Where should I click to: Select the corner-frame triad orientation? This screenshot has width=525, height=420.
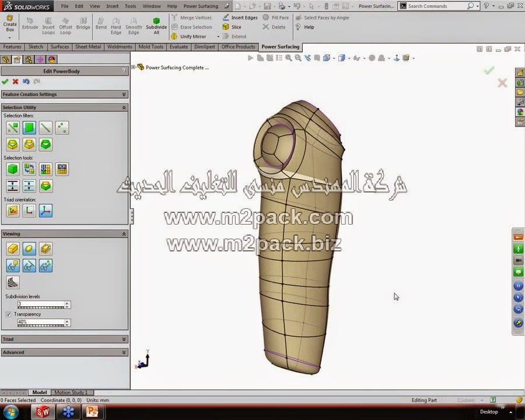click(29, 211)
